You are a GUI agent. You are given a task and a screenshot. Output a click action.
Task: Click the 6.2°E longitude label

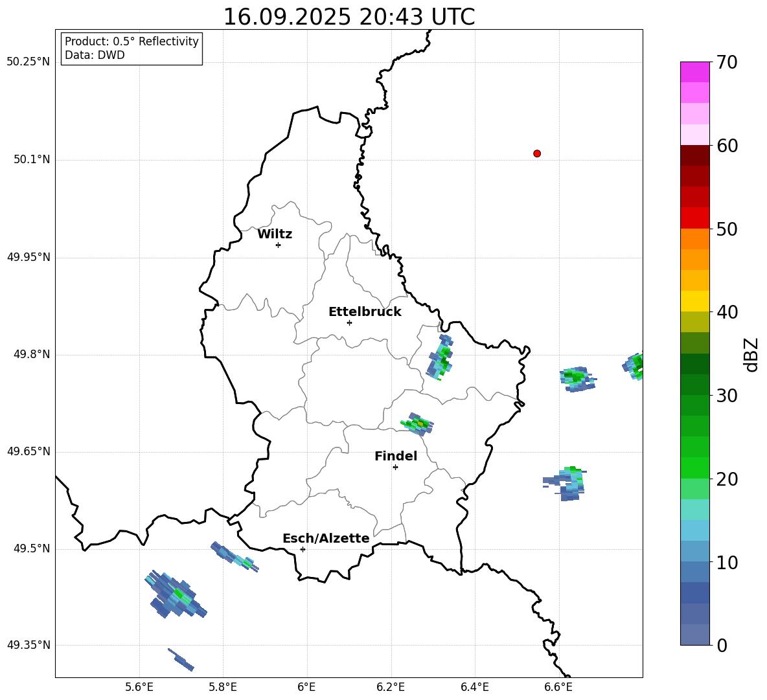tap(391, 688)
